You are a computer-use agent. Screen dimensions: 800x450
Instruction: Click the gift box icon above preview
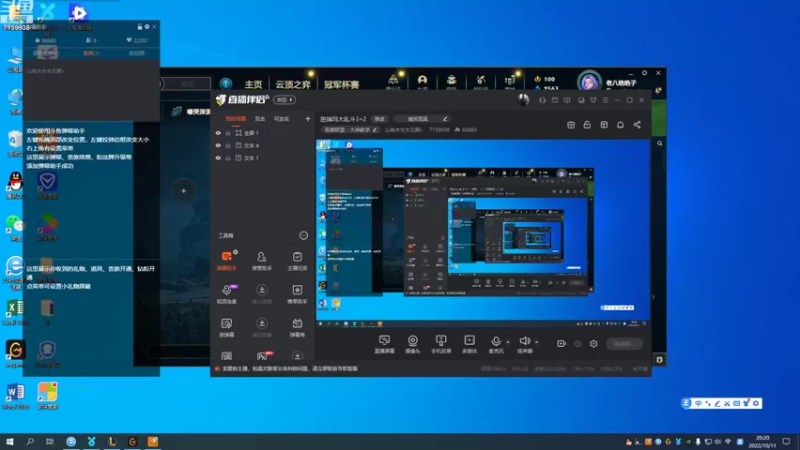571,124
